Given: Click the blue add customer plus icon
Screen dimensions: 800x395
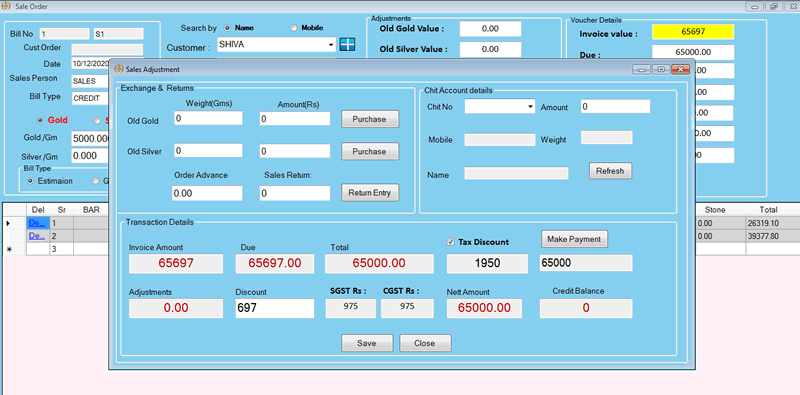Looking at the screenshot, I should coord(347,44).
